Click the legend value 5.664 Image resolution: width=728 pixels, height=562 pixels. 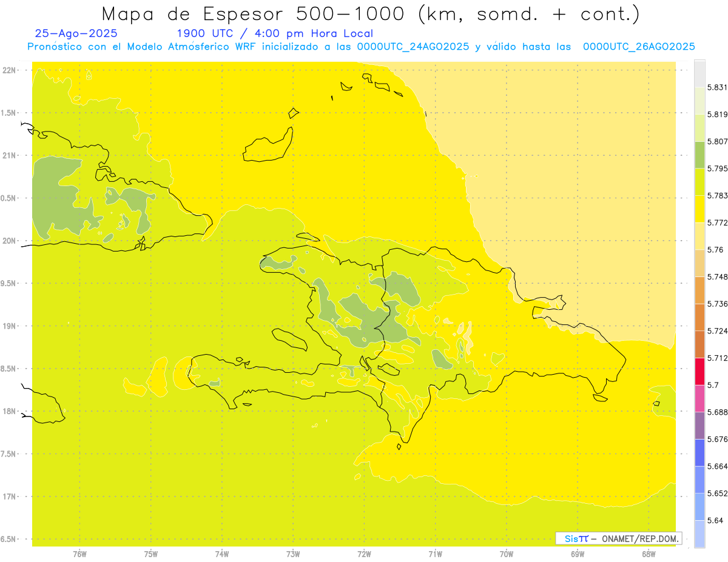pos(717,466)
